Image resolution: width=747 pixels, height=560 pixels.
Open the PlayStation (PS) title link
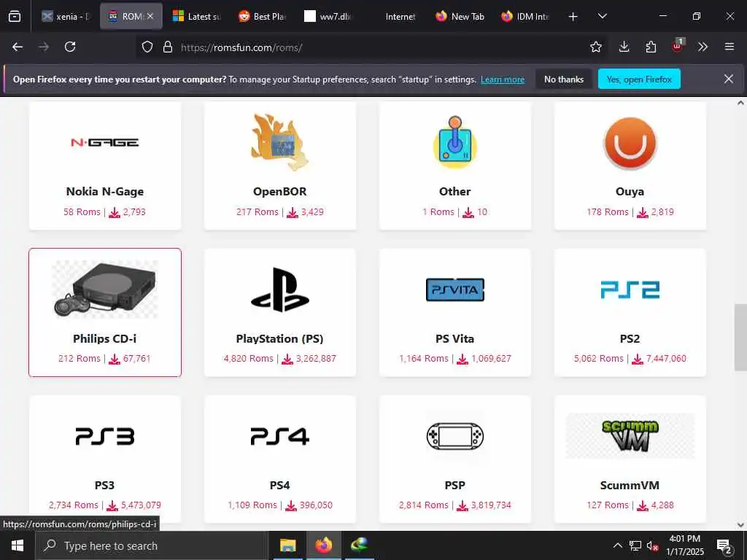pos(279,338)
